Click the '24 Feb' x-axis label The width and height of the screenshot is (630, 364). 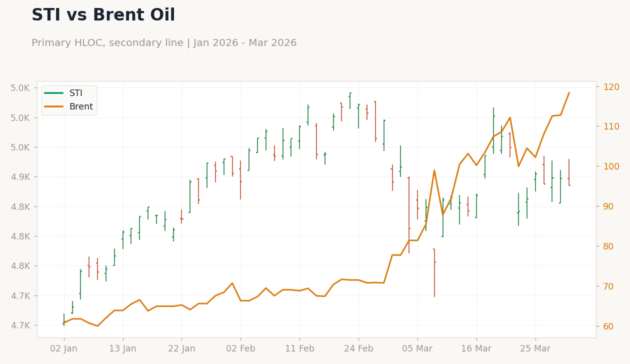click(x=358, y=349)
